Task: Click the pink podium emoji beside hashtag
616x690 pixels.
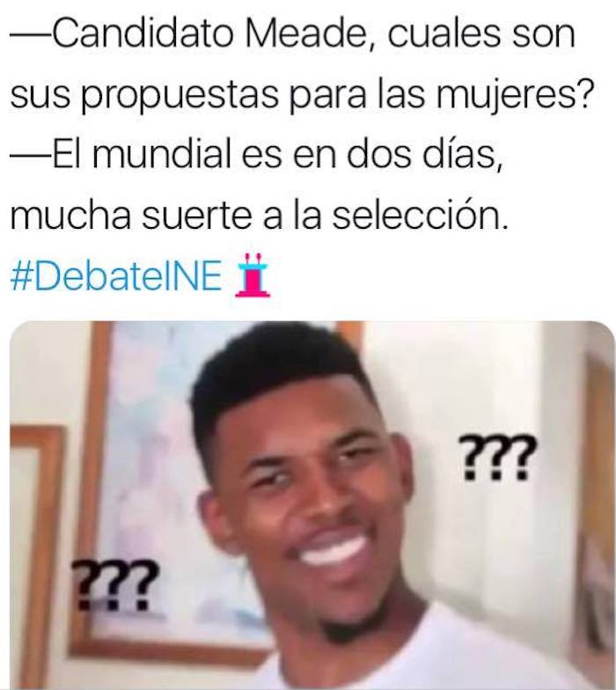Action: [x=253, y=275]
